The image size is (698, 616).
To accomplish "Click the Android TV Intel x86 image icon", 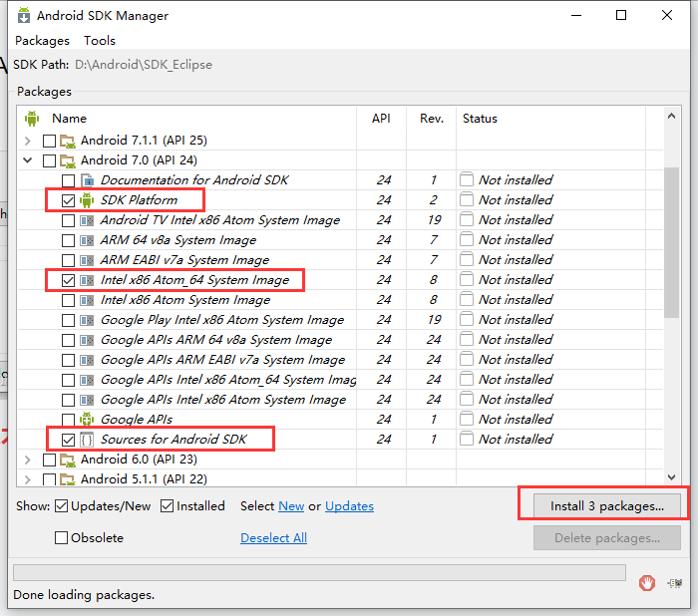I will [x=87, y=220].
